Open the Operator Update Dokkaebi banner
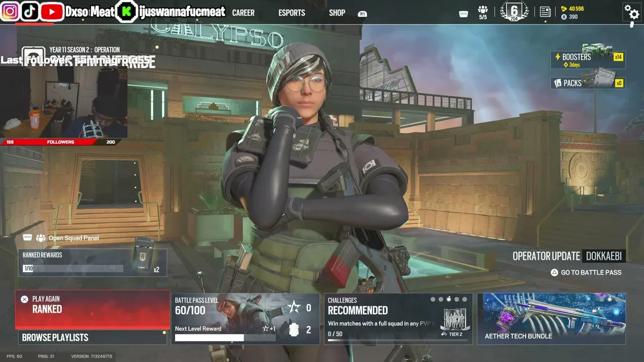Viewport: 644px width, 362px height. [569, 256]
